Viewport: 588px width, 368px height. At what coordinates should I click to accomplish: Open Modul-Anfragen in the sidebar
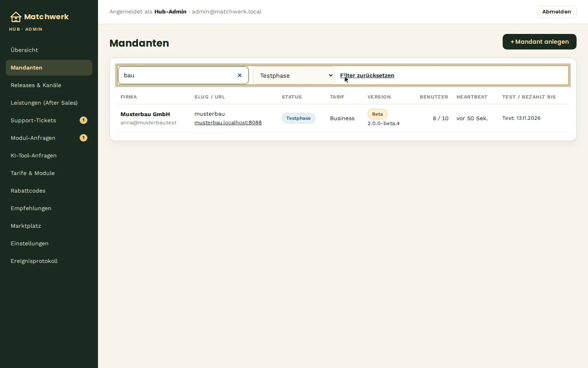pos(49,138)
